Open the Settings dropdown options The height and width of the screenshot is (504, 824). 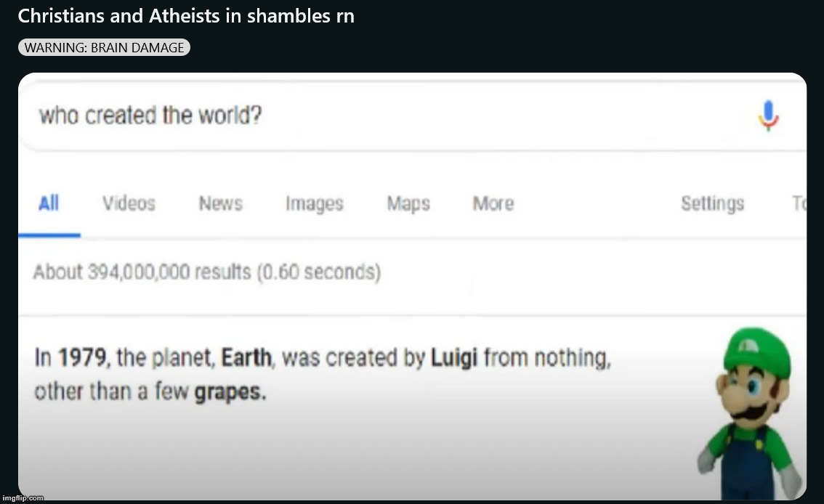(x=712, y=204)
